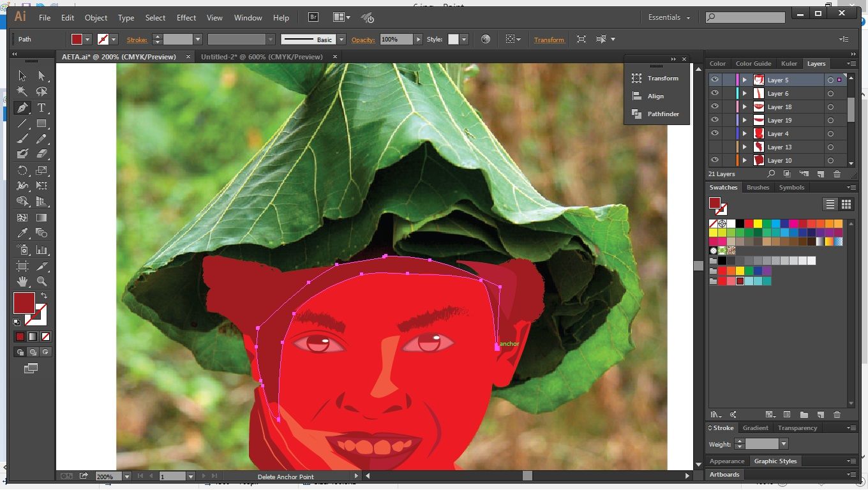Click Locate Object magnifier in Layers panel
The image size is (868, 490).
[771, 174]
